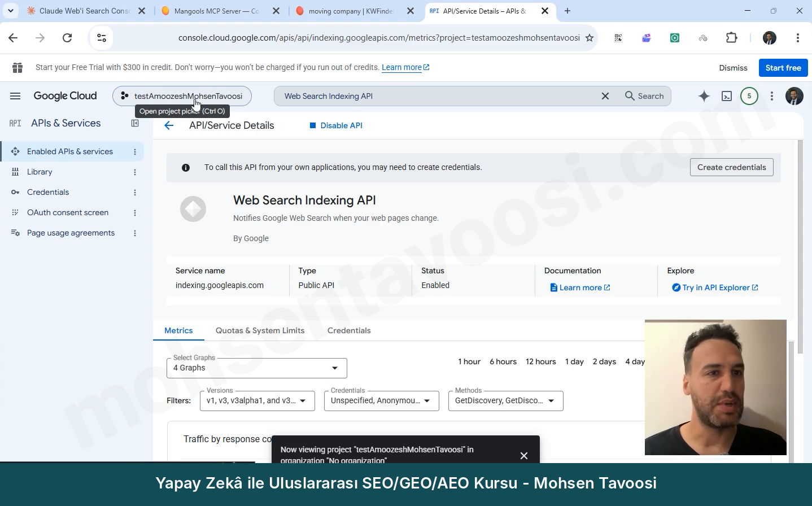Open Try in API Explorer link
Screen dimensions: 812x506
(715, 287)
